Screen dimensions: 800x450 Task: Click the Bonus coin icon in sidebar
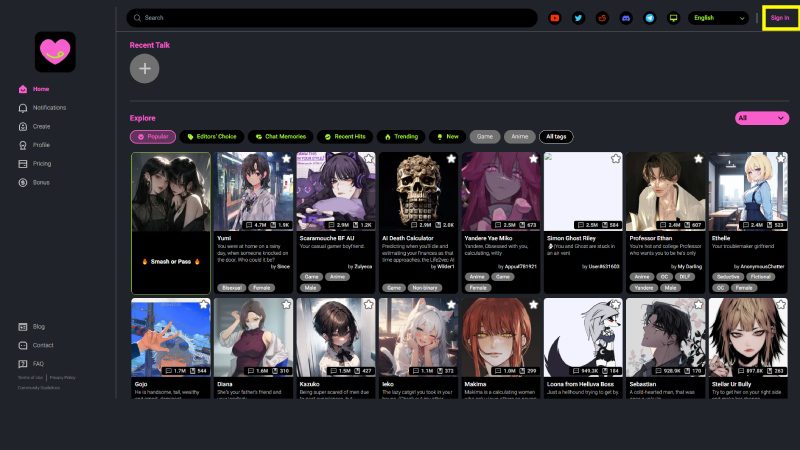pyautogui.click(x=22, y=183)
